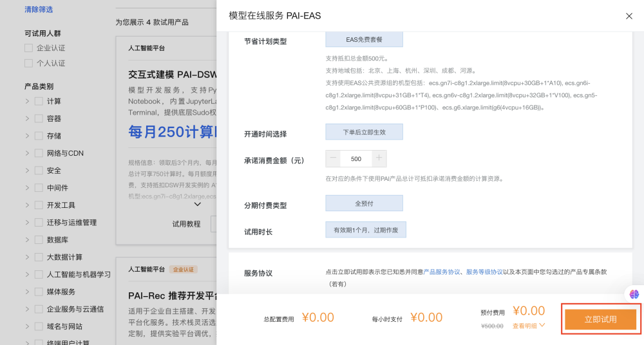
Task: Open the 产品服务协议 link
Action: point(442,272)
